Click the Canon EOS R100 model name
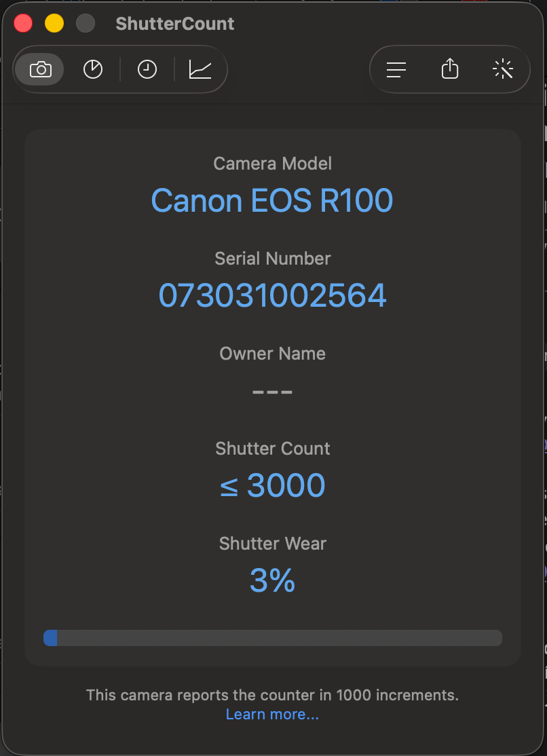547x756 pixels. pos(272,201)
